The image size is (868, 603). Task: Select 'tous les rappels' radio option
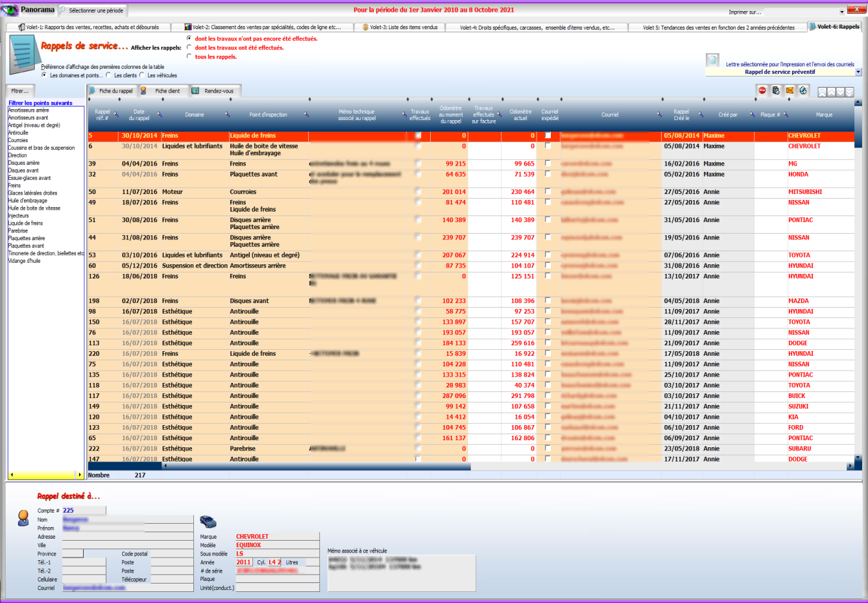(189, 56)
